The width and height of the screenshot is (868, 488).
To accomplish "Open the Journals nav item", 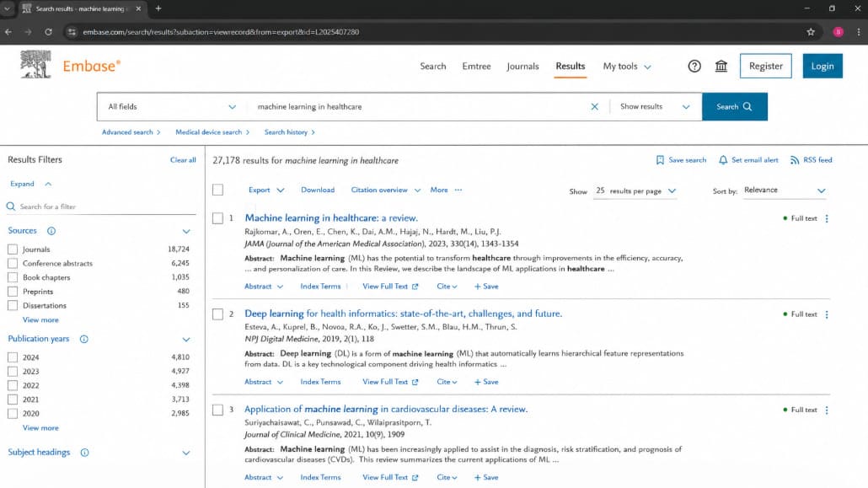I will (522, 66).
